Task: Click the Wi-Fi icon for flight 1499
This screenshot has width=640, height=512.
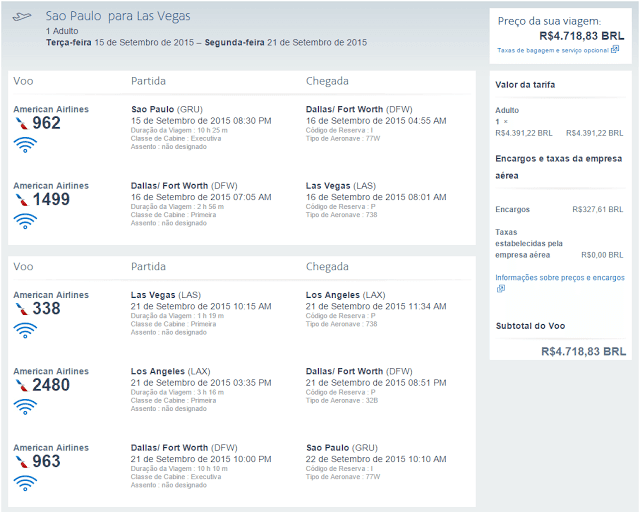Action: click(x=25, y=221)
